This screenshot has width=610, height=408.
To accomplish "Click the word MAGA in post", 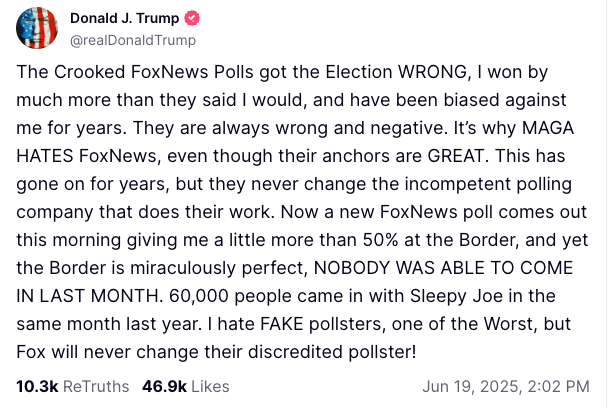I will [548, 128].
